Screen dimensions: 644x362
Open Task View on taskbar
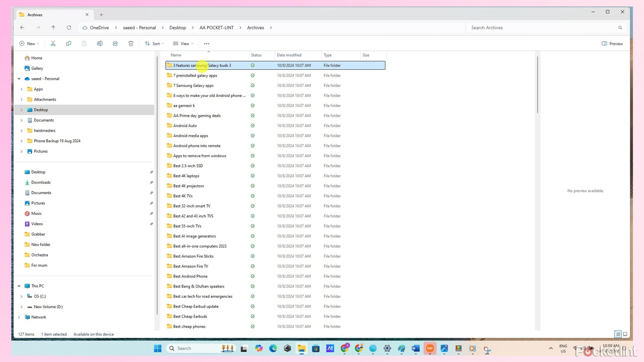click(x=244, y=348)
